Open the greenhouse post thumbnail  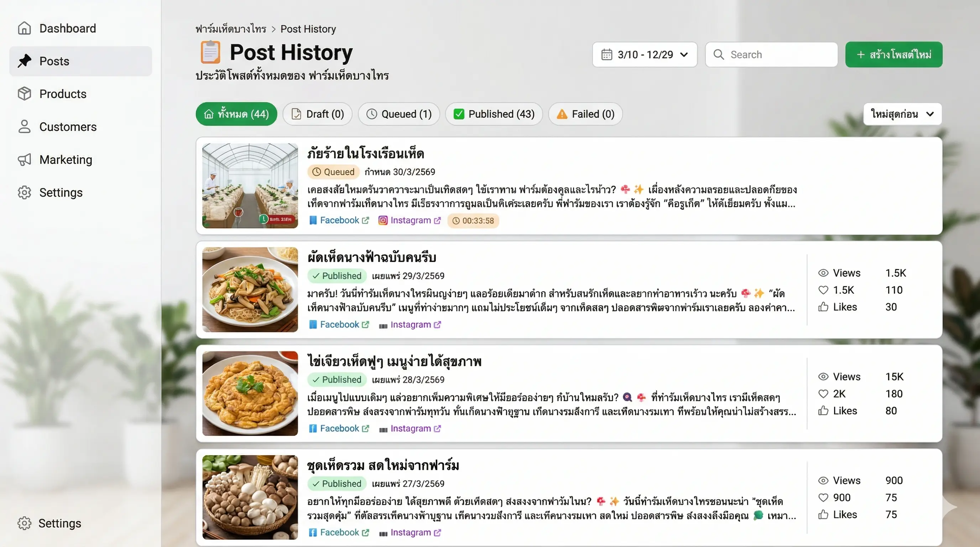click(250, 186)
